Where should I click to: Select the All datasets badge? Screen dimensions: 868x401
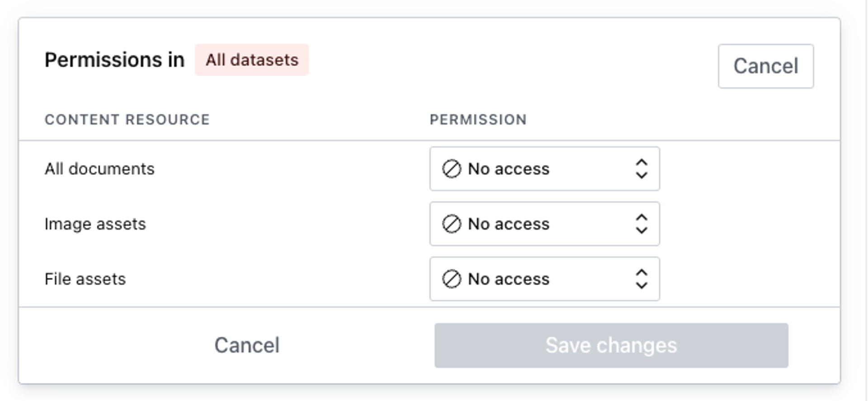coord(252,60)
